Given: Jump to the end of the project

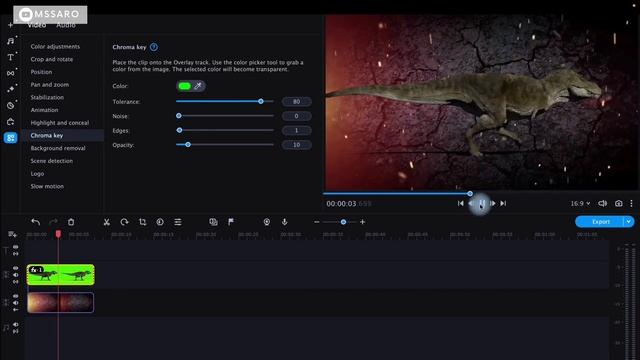Looking at the screenshot, I should 503,203.
